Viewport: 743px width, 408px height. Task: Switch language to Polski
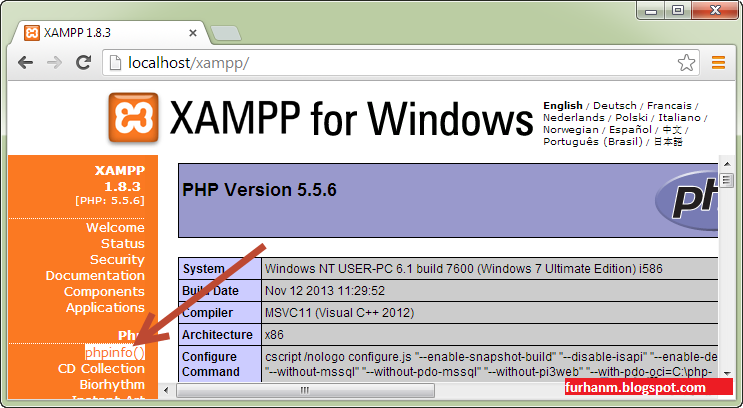631,117
